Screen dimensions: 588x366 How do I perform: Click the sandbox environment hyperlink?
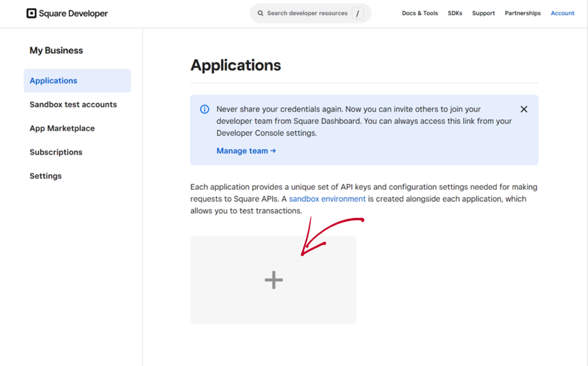click(x=327, y=199)
